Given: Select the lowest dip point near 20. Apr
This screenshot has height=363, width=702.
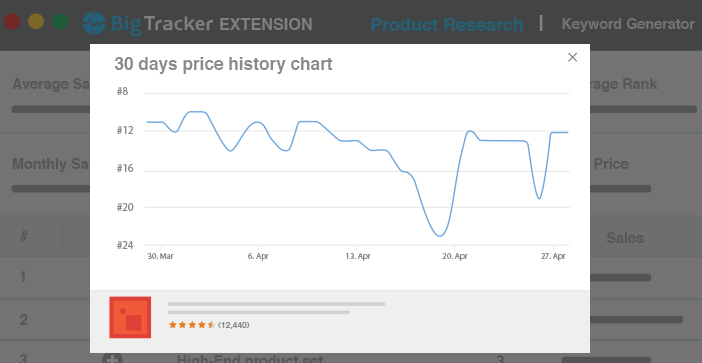Looking at the screenshot, I should coord(441,235).
